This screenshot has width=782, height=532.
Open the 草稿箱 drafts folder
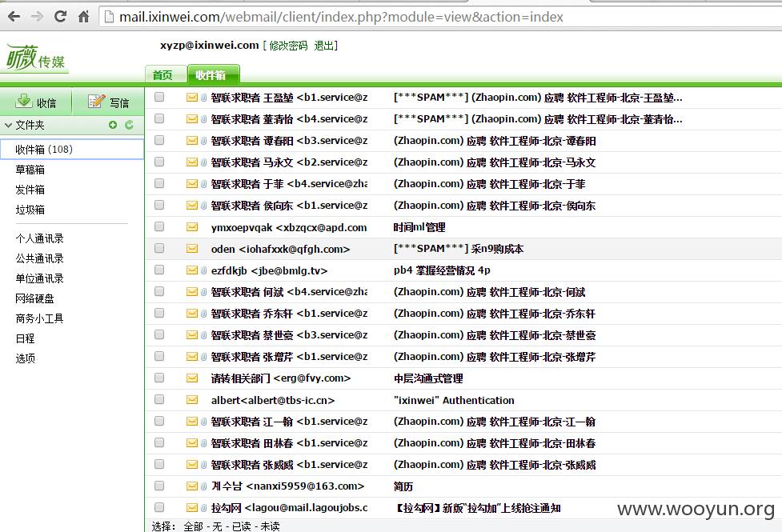pos(30,170)
